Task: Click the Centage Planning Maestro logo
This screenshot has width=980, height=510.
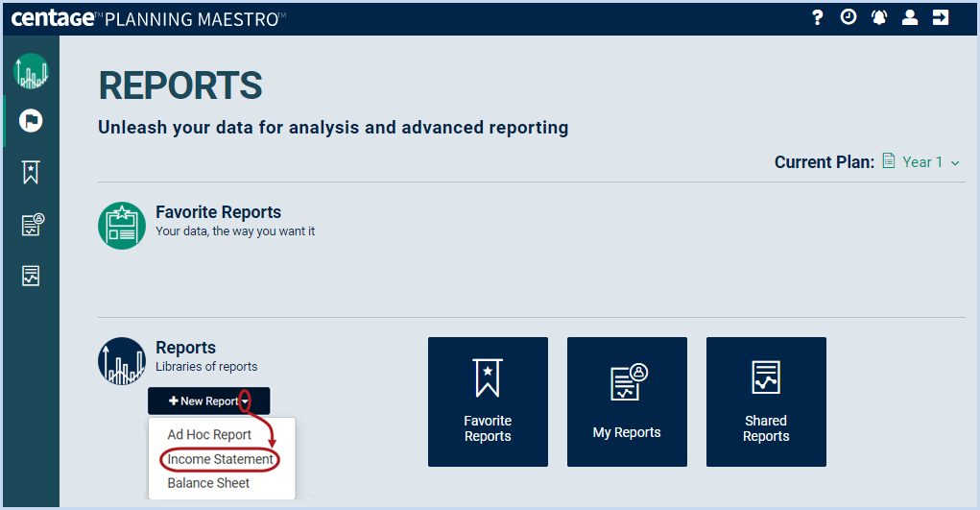Action: click(149, 18)
